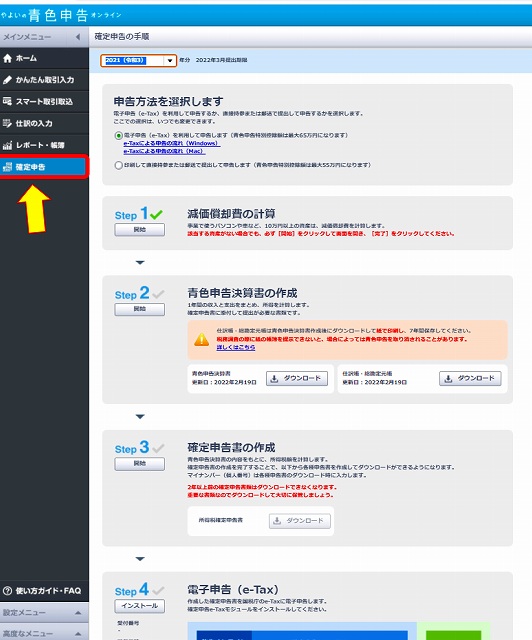This screenshot has width=532, height=640.
Task: Expand the 高度なメニュー section
Action: 44,633
